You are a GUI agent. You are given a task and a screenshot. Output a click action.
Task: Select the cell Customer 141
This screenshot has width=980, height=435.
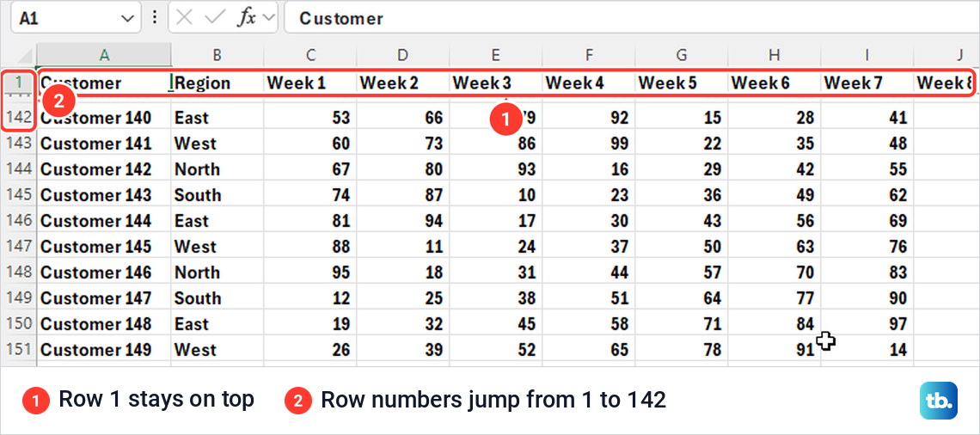click(104, 143)
